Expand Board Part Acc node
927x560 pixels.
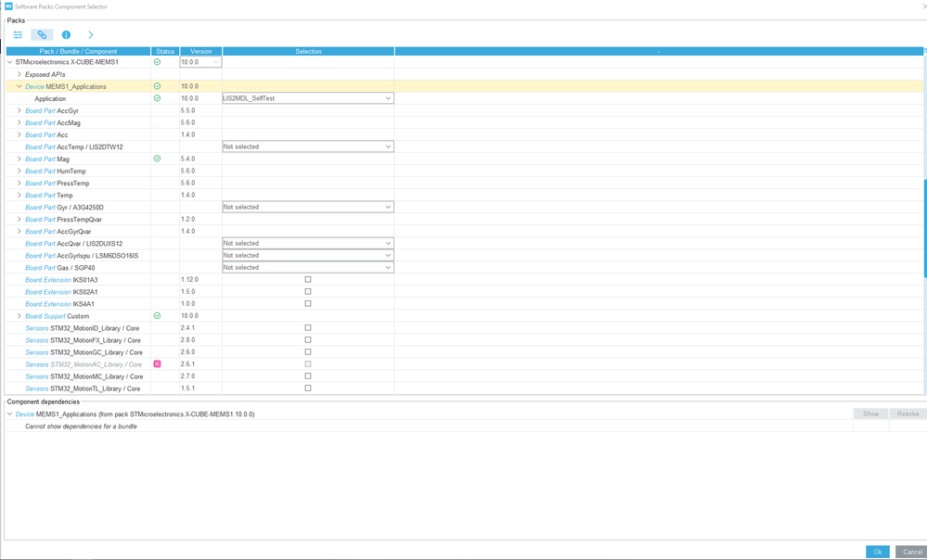19,134
